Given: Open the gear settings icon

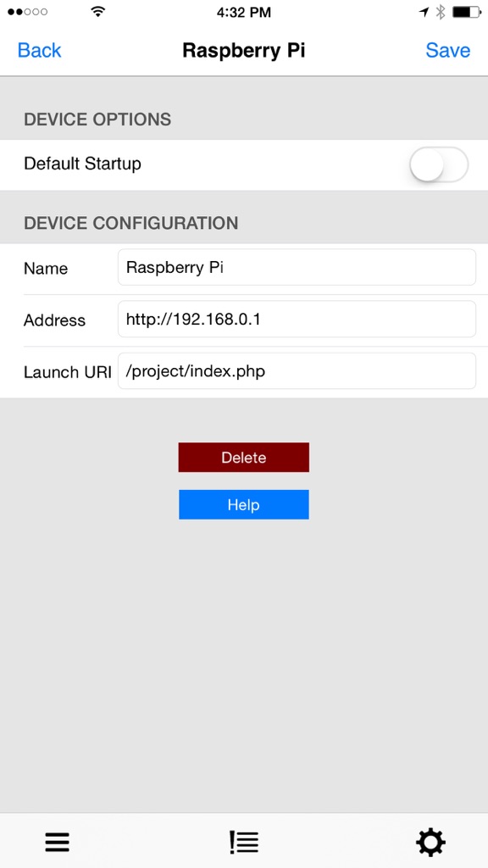Looking at the screenshot, I should point(430,842).
